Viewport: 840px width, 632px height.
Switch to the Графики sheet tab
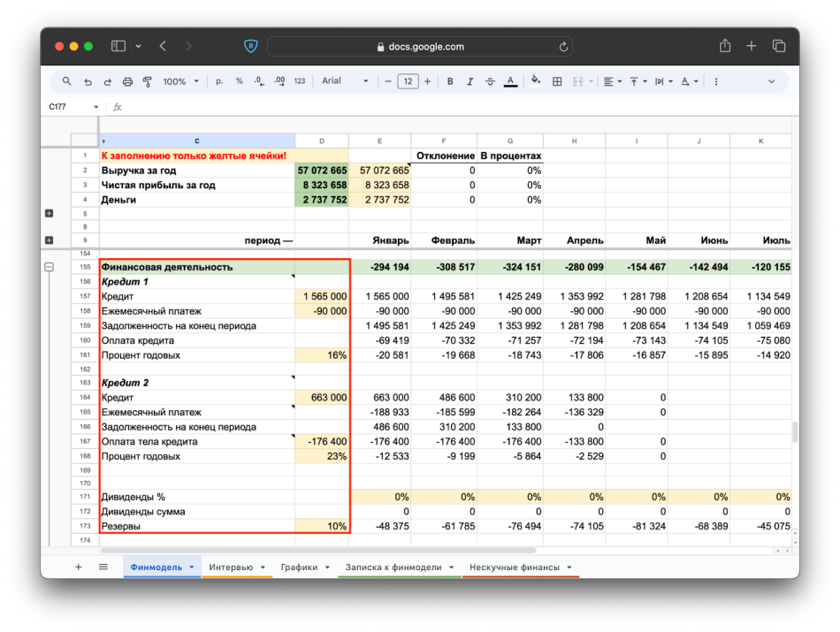coord(299,567)
